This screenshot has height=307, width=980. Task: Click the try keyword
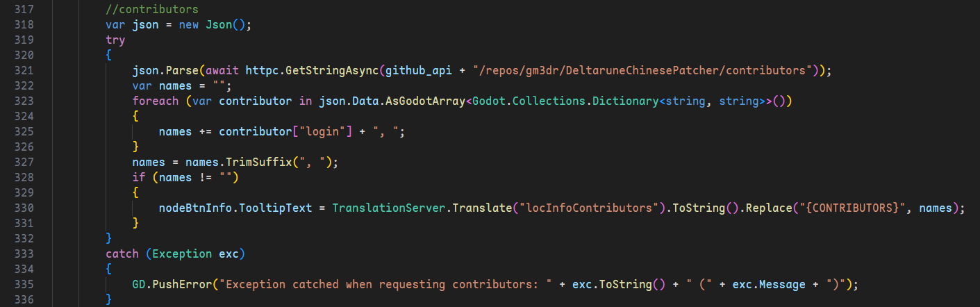[x=115, y=40]
